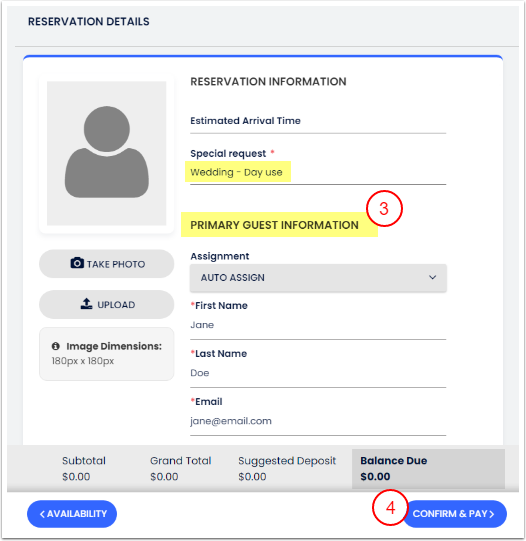Click the Email field with jane@email.com
The width and height of the screenshot is (526, 541).
pyautogui.click(x=318, y=421)
